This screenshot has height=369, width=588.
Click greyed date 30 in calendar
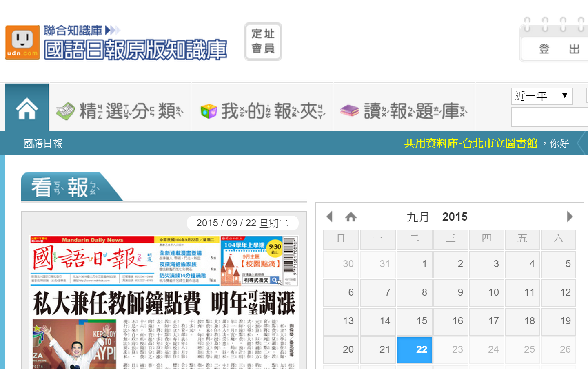coord(341,264)
